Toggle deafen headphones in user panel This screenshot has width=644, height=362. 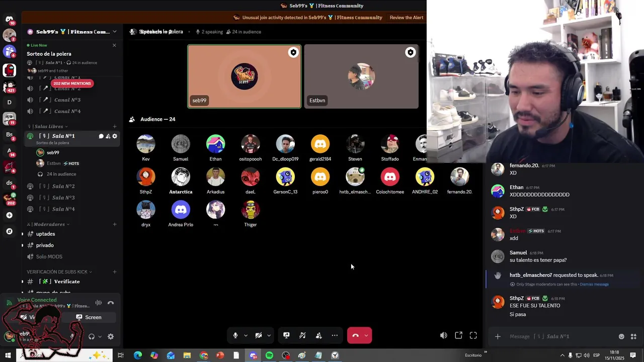coord(92,337)
